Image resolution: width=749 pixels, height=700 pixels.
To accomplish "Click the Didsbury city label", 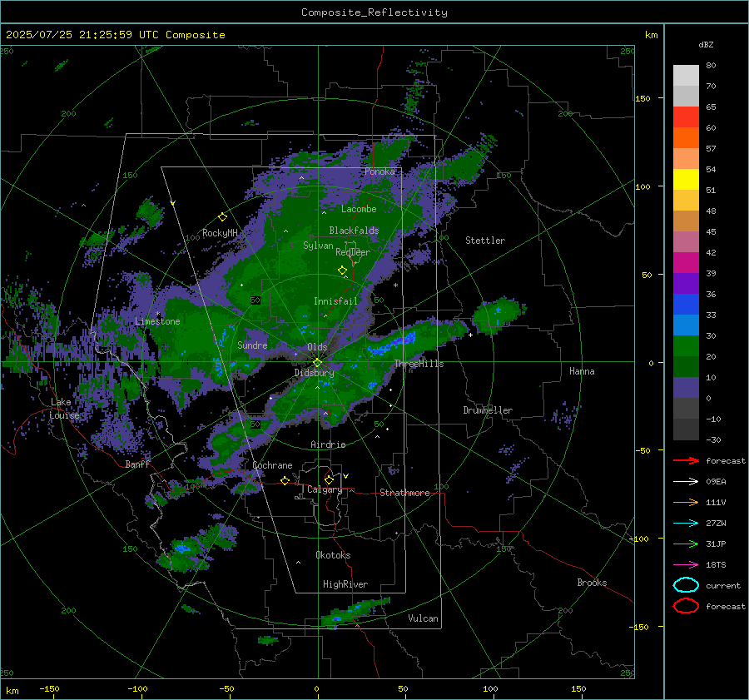I will [314, 373].
